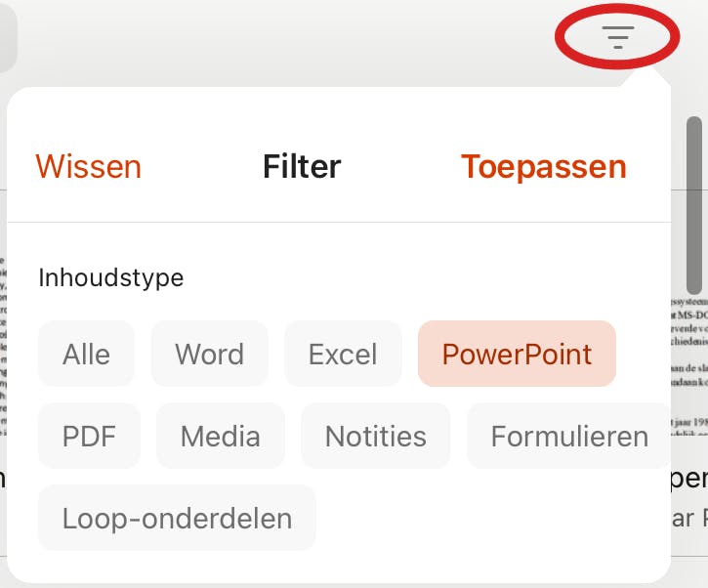Screen dimensions: 708x588
Task: Select the Notities filter chip
Action: [375, 436]
